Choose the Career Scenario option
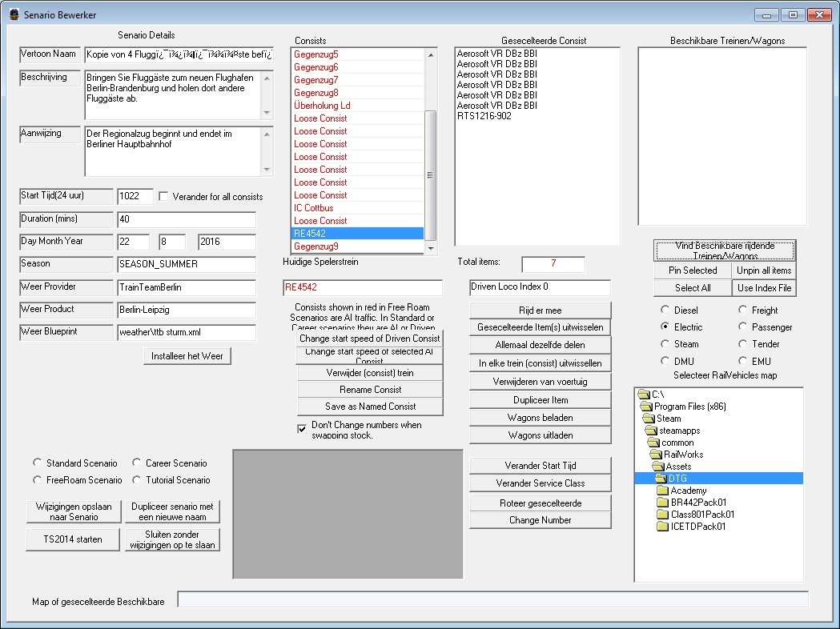This screenshot has height=629, width=840. 137,463
